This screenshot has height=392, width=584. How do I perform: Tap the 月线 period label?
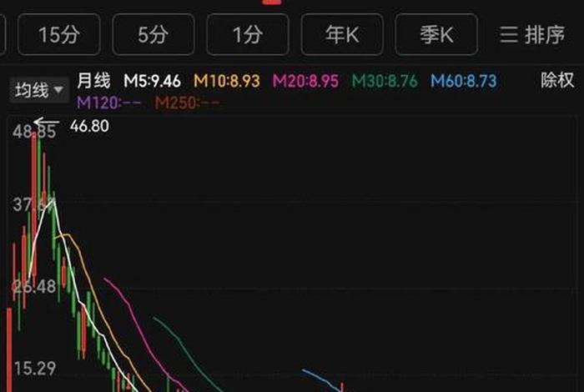pyautogui.click(x=93, y=80)
